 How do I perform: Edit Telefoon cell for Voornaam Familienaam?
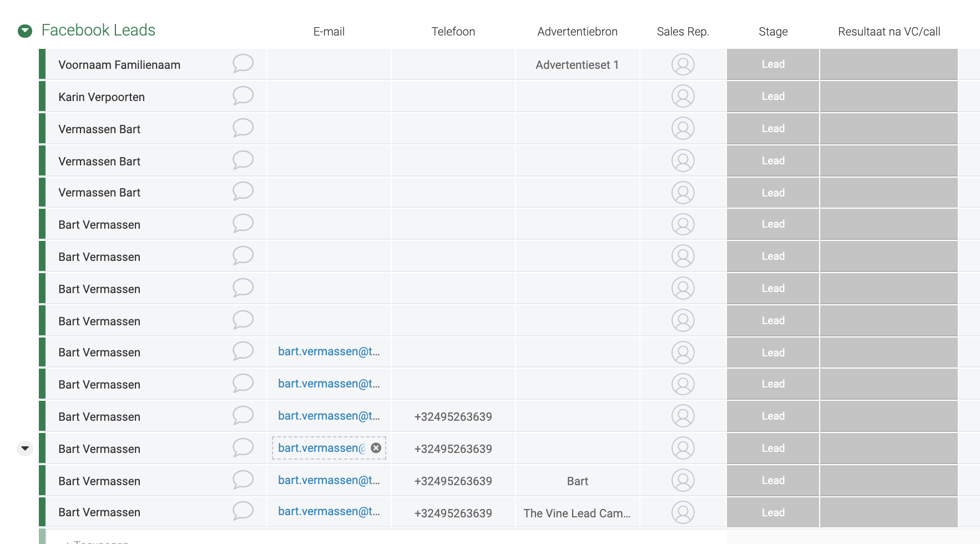tap(453, 64)
